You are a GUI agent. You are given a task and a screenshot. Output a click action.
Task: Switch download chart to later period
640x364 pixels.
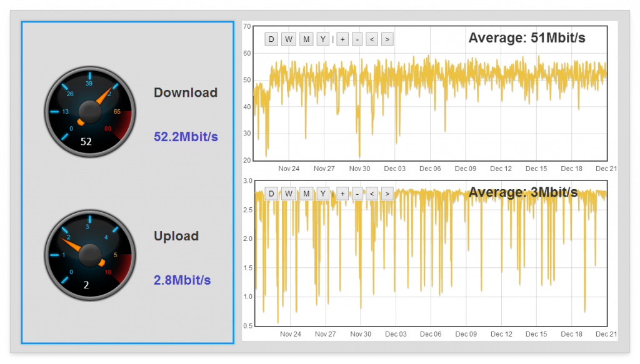pyautogui.click(x=387, y=39)
